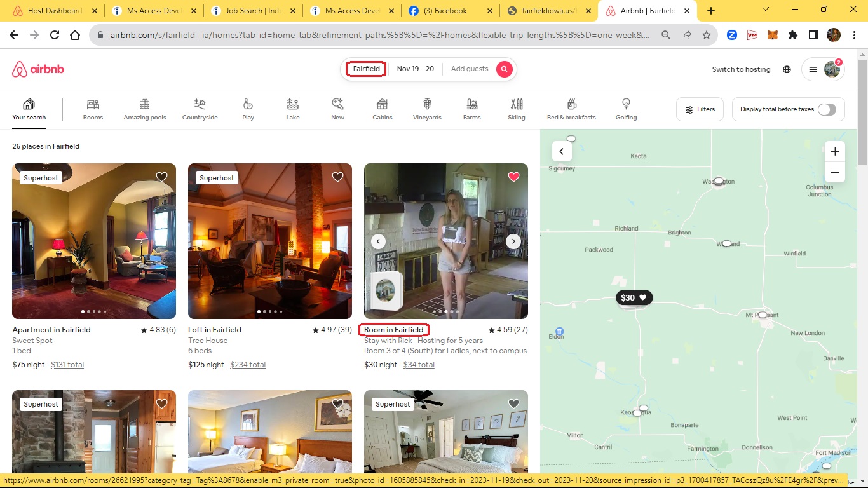Viewport: 868px width, 488px height.
Task: Save the pine cabin listing to wishlist
Action: point(162,403)
